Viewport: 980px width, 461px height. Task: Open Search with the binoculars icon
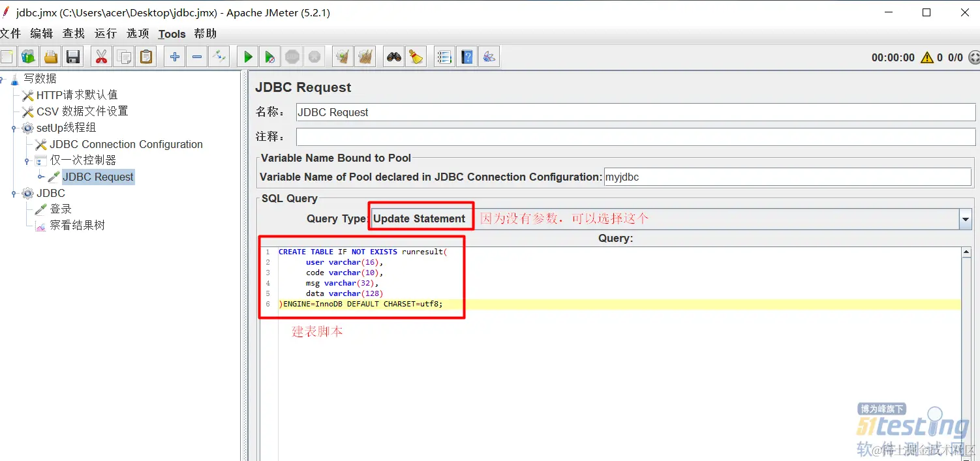pyautogui.click(x=394, y=57)
